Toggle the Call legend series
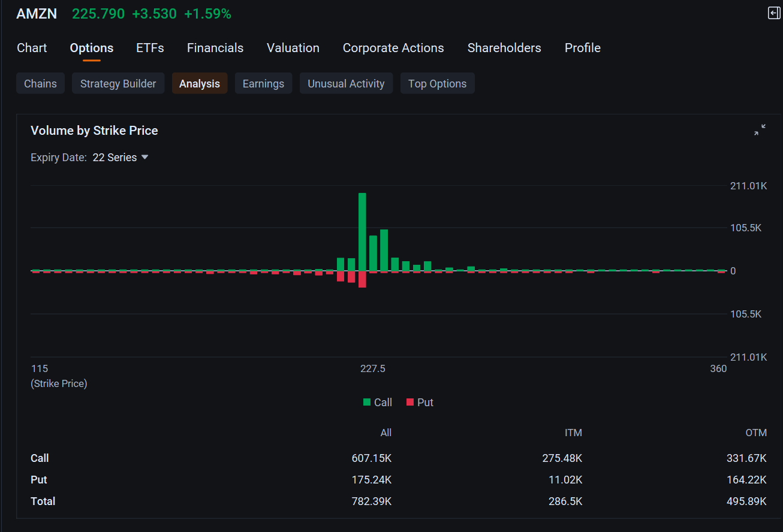 click(x=378, y=403)
